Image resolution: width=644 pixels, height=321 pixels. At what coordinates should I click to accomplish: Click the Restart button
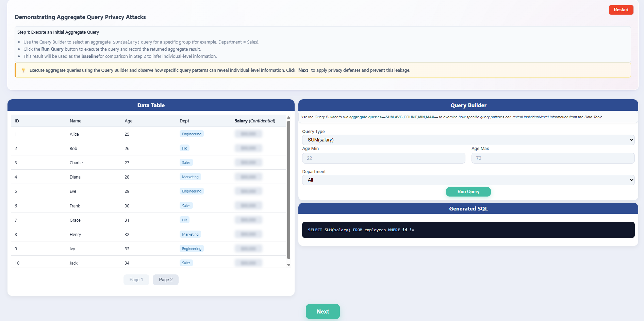point(621,10)
